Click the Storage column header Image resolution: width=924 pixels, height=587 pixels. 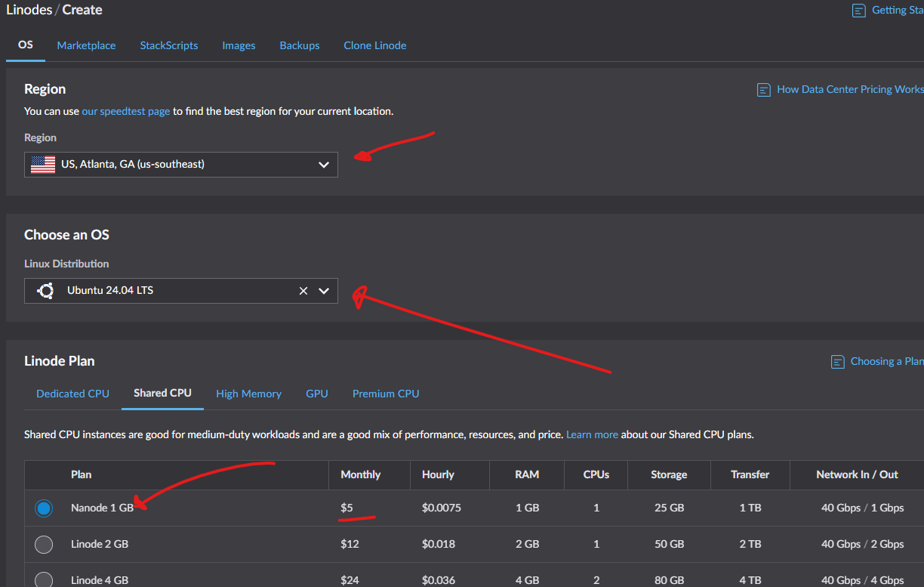(x=669, y=474)
